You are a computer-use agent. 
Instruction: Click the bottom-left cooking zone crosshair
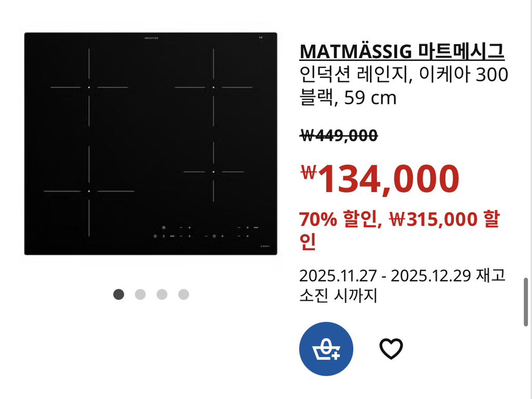tap(89, 191)
